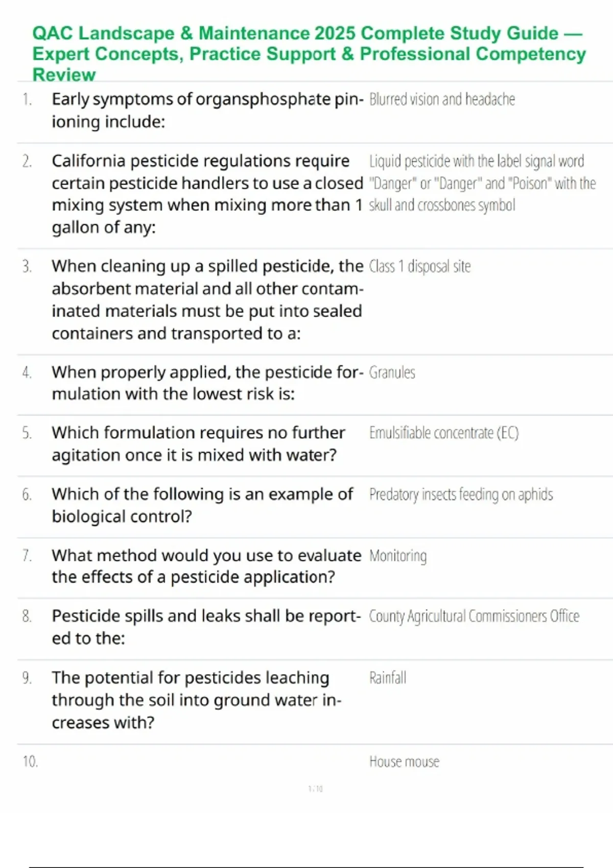The image size is (613, 868).
Task: Click the answer "Blurred vision and headache"
Action: point(442,99)
